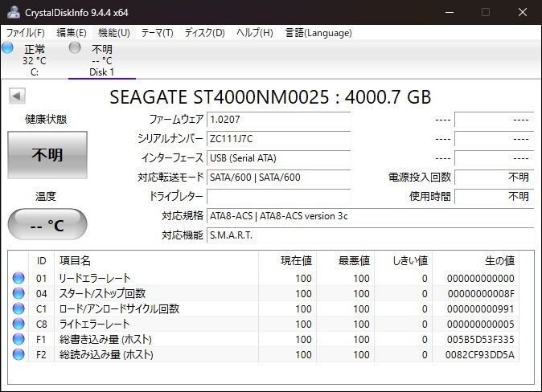Click status orb for attribute 01 row
Image resolution: width=542 pixels, height=392 pixels.
click(x=18, y=279)
